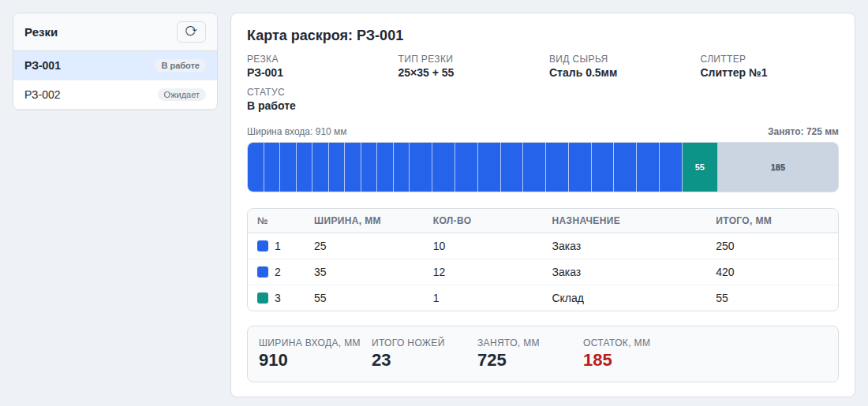The height and width of the screenshot is (406, 868).
Task: Click the 'ШИРИНА, ММ' column header
Action: (x=347, y=221)
